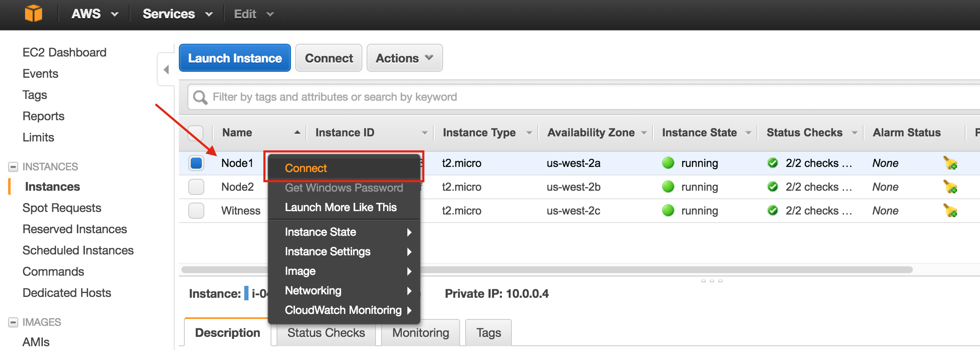
Task: Click green check icon in Node2 status checks
Action: (x=773, y=186)
